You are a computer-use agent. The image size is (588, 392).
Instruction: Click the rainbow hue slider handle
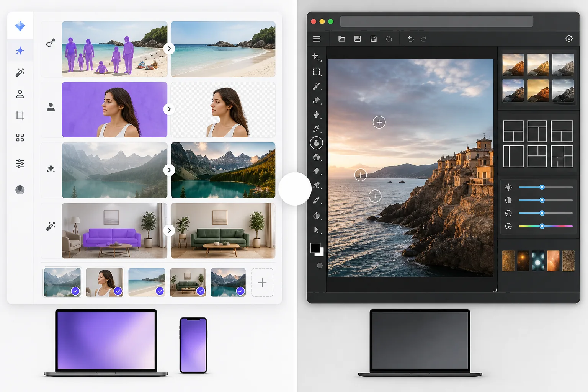coord(542,226)
